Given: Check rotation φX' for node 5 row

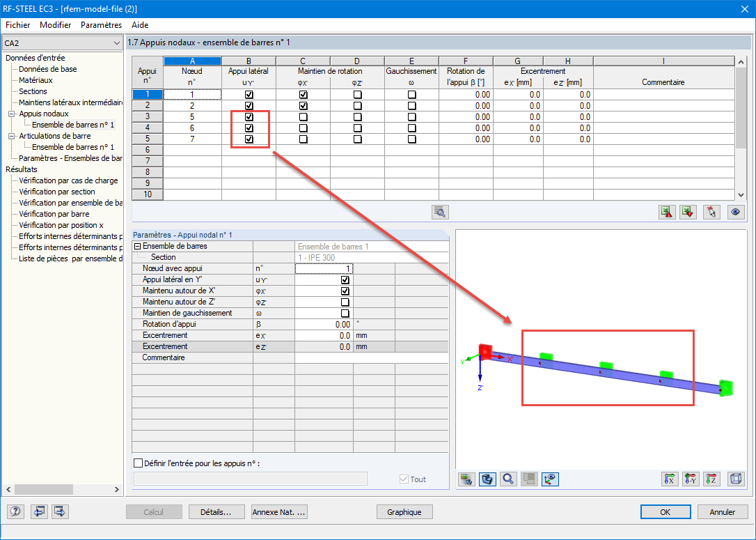Looking at the screenshot, I should point(303,117).
